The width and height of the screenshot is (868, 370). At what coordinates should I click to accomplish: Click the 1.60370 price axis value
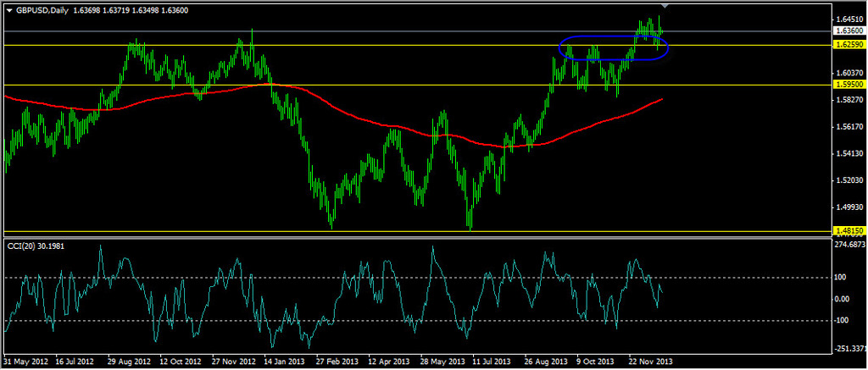point(851,73)
